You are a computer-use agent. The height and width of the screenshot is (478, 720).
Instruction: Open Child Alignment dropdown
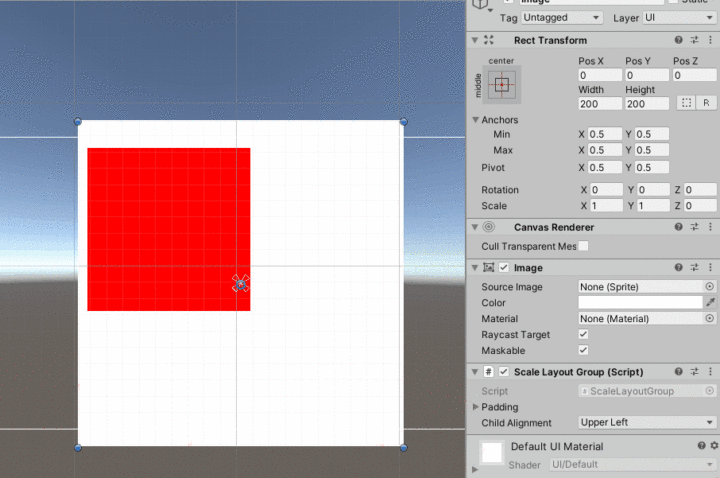click(647, 422)
